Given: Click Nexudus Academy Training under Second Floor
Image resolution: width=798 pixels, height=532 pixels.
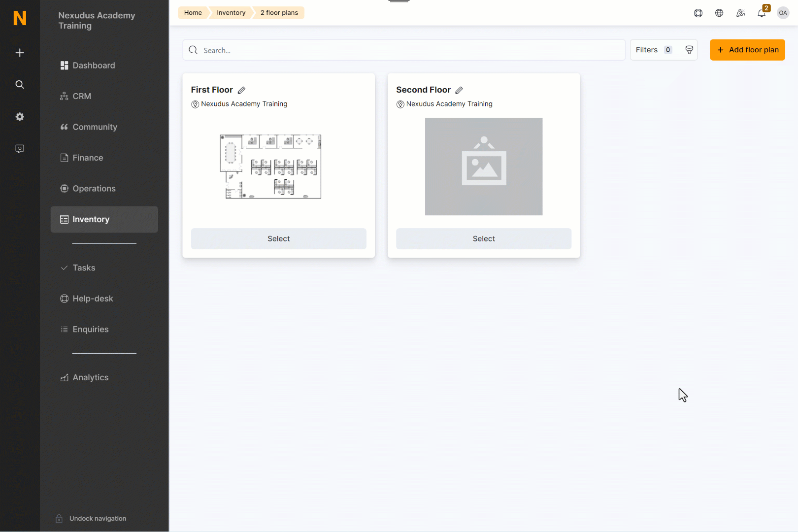Looking at the screenshot, I should [x=449, y=104].
